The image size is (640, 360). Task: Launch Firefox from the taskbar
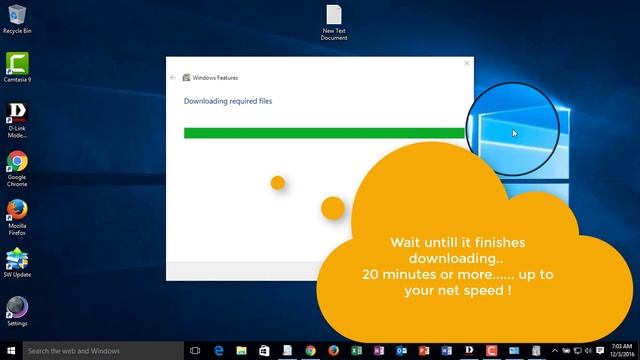pyautogui.click(x=333, y=351)
